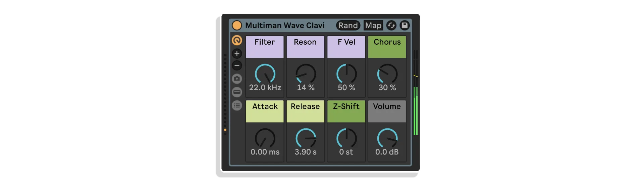Click the Volume macro knob
This screenshot has height=185, width=644.
tap(387, 138)
